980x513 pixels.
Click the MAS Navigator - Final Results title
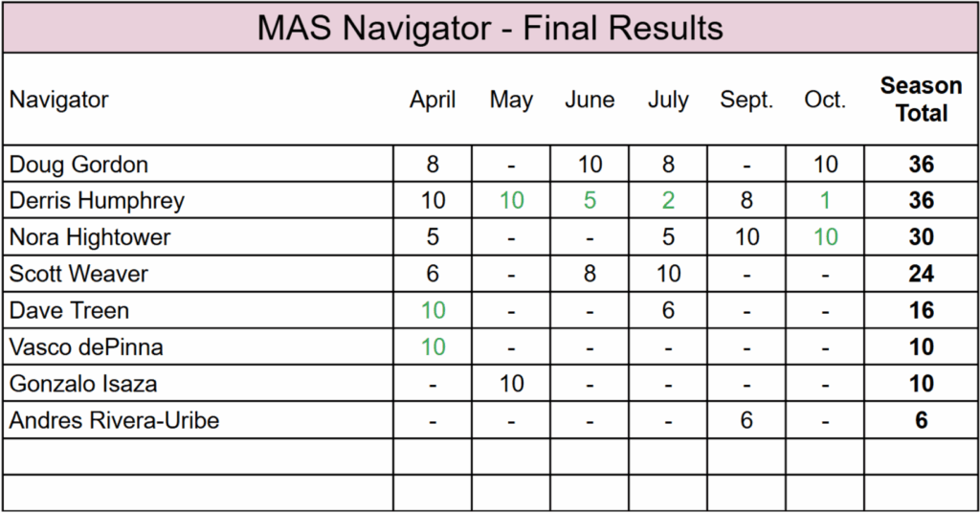[489, 28]
